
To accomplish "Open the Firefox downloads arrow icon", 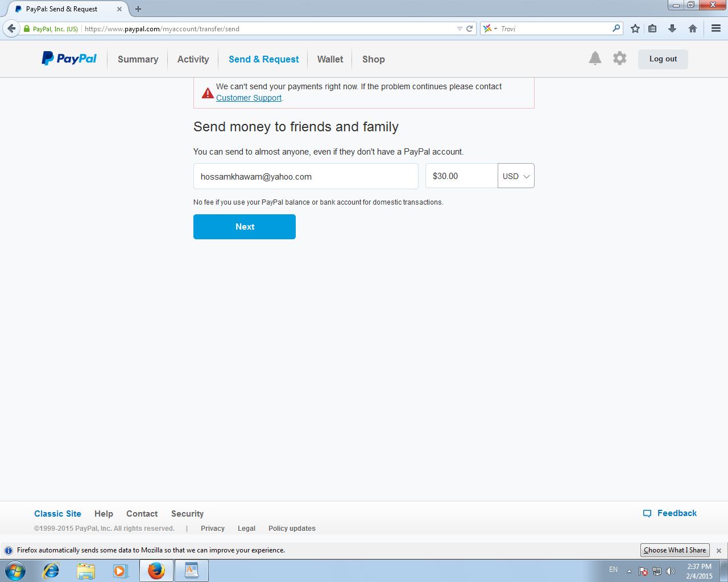I will pos(672,28).
